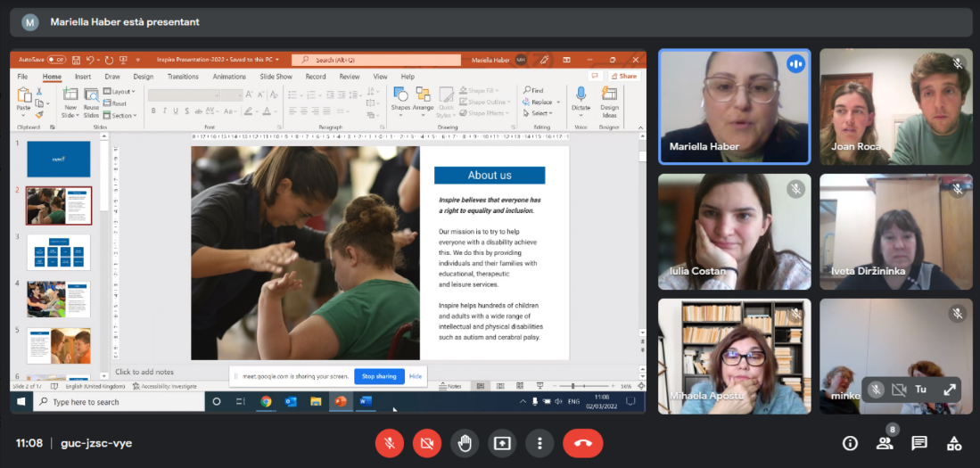980x468 pixels.
Task: Switch to the Transitions ribbon tab
Action: 183,77
